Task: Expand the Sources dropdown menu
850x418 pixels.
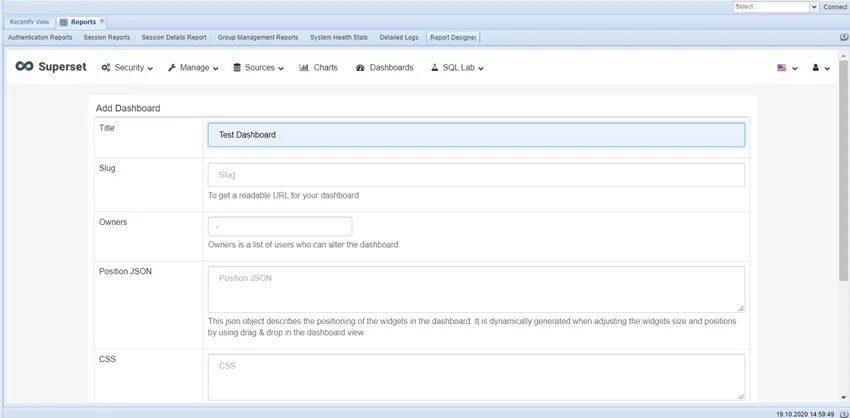Action: [281, 69]
